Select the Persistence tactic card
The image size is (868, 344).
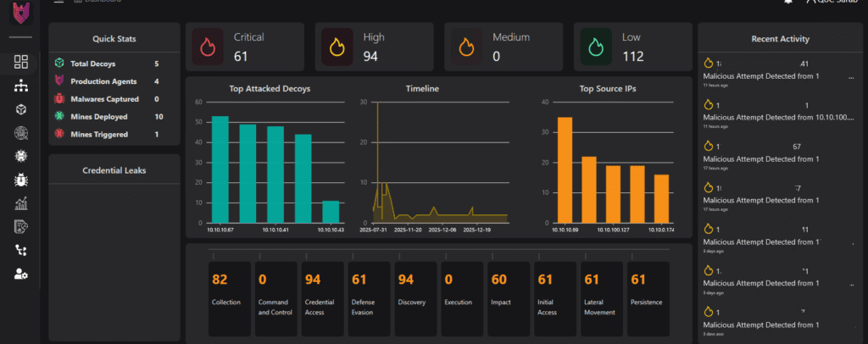pos(648,298)
